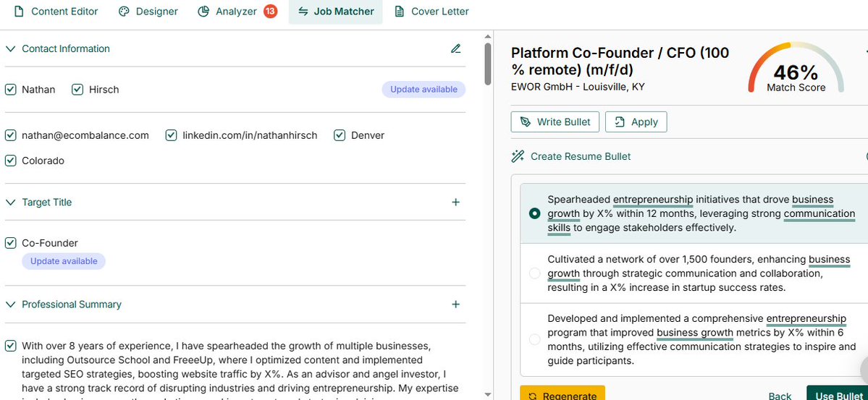
Task: Click the Apply button
Action: tap(636, 122)
